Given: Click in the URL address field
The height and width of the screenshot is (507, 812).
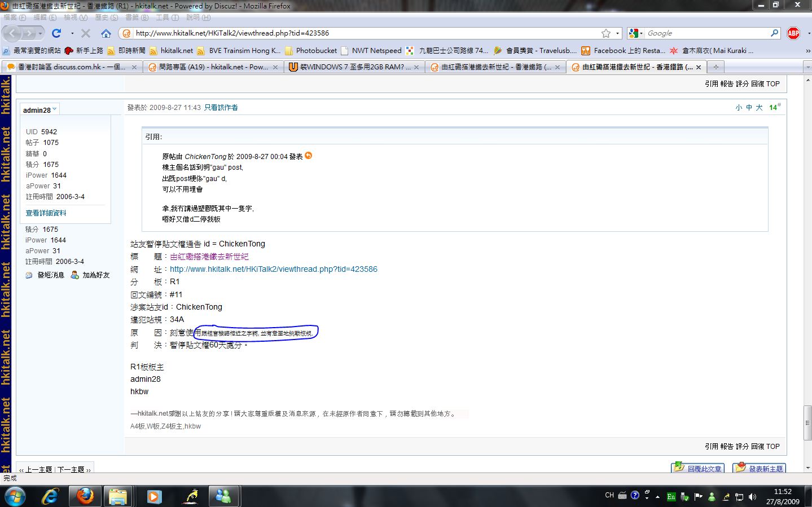Looking at the screenshot, I should [x=361, y=33].
